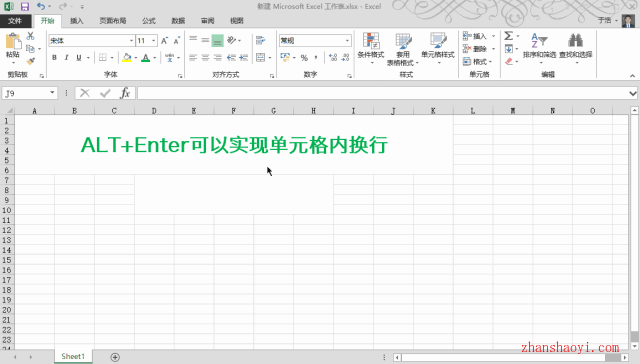Toggle middle vertical alignment button
The height and width of the screenshot is (364, 640).
pos(205,40)
